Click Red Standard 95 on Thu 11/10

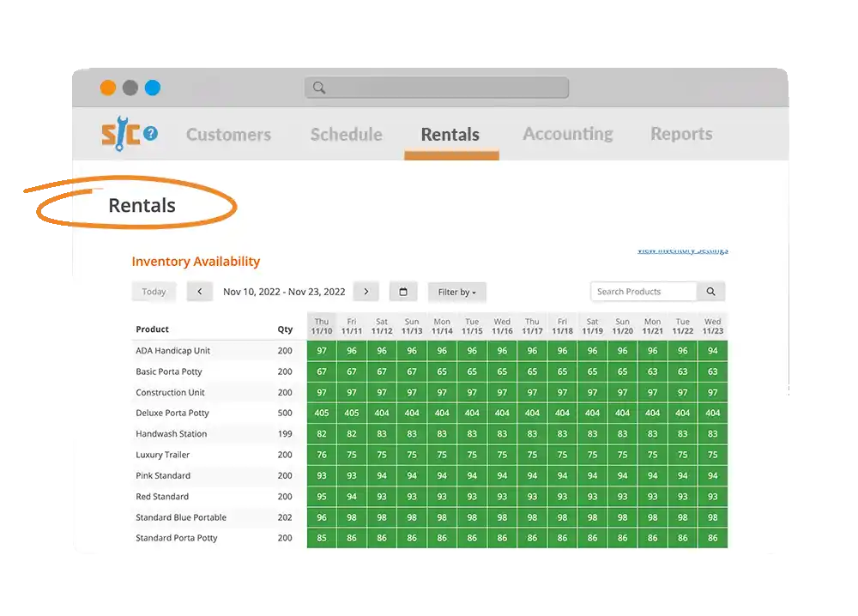point(322,496)
